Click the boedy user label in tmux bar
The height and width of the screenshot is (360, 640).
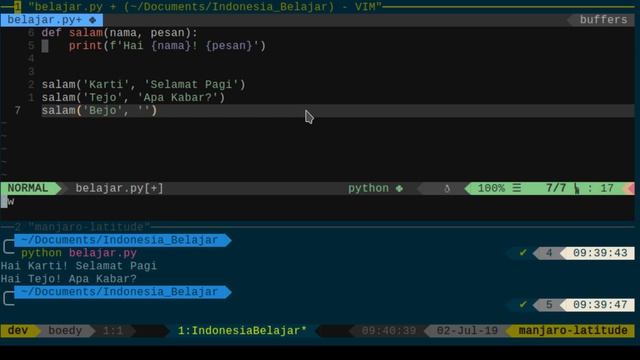point(65,331)
